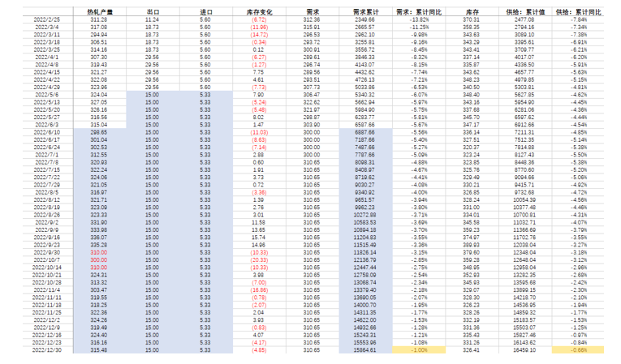Click inventory change (4.85)
The width and height of the screenshot is (621, 364).
tap(259, 350)
